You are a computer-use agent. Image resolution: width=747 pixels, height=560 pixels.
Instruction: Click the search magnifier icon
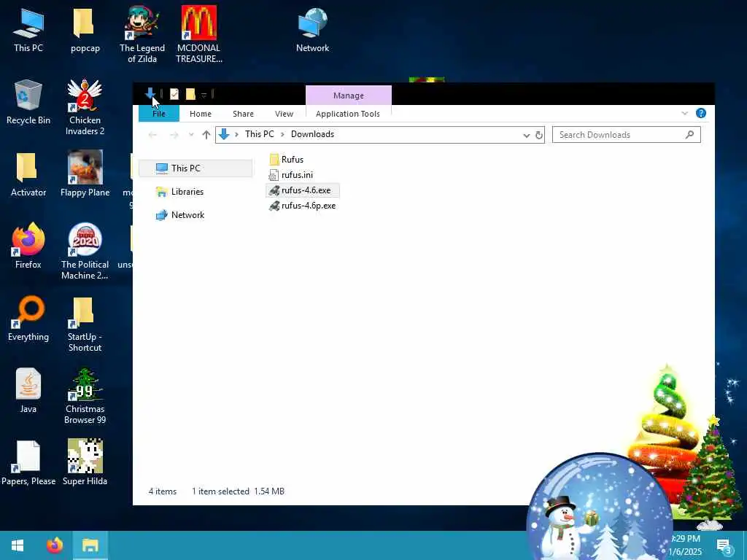click(689, 135)
